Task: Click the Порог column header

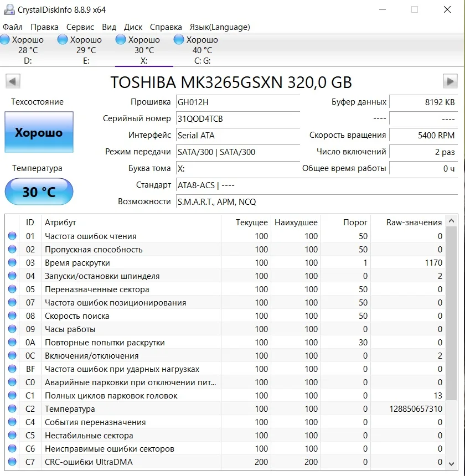Action: [x=346, y=223]
